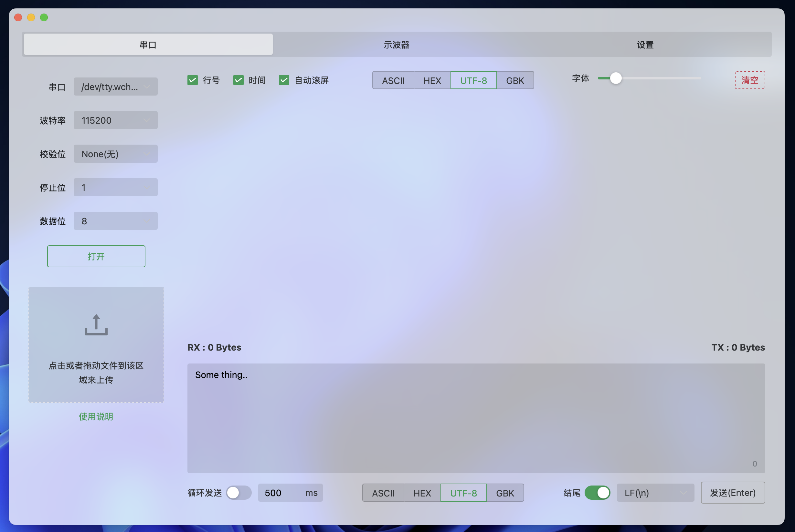Open the 校验位 parity dropdown

(x=115, y=154)
